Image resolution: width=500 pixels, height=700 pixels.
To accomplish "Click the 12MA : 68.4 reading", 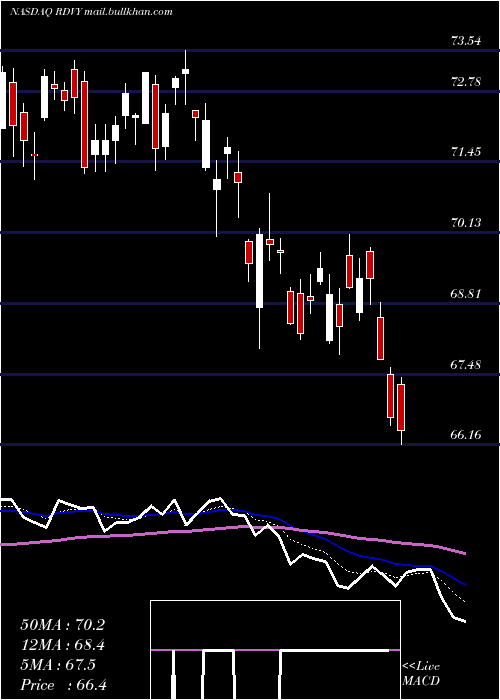I will pyautogui.click(x=62, y=645).
